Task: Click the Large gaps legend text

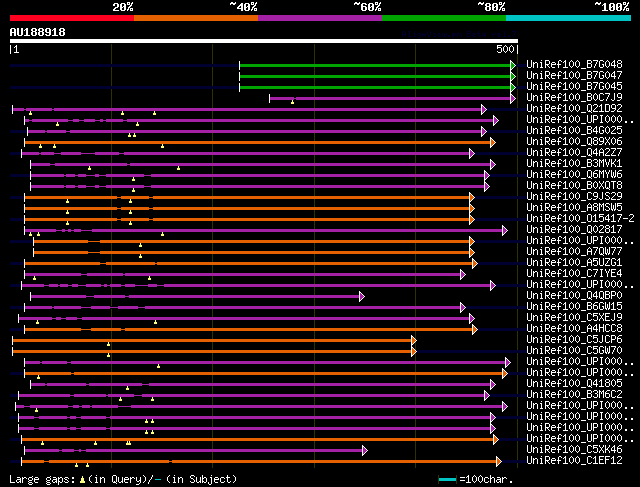Action: [42, 479]
